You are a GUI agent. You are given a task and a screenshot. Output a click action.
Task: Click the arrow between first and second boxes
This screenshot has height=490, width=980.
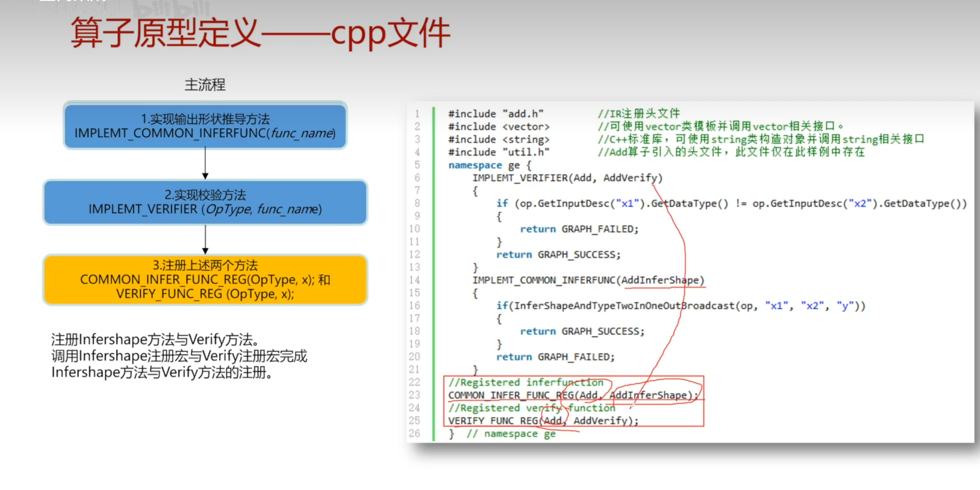coord(205,164)
